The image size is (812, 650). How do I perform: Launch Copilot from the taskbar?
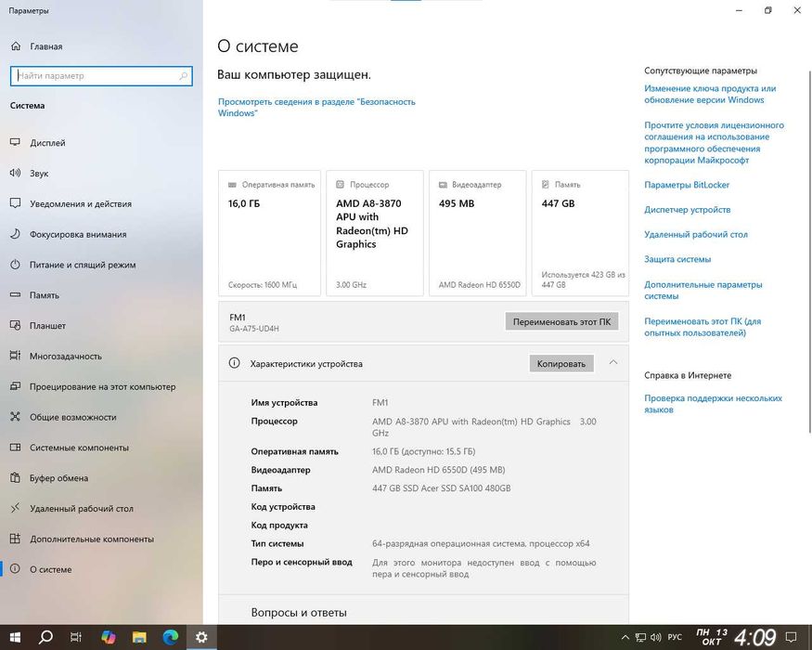click(x=109, y=637)
